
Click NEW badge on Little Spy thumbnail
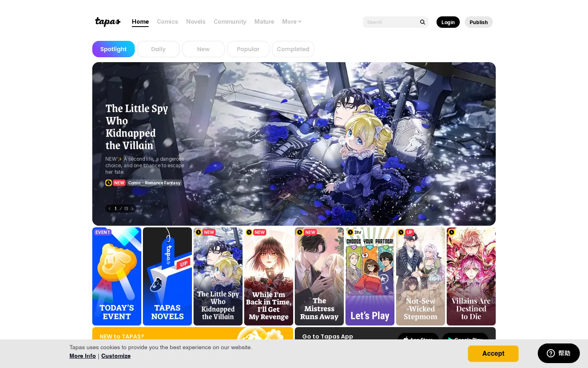click(209, 232)
